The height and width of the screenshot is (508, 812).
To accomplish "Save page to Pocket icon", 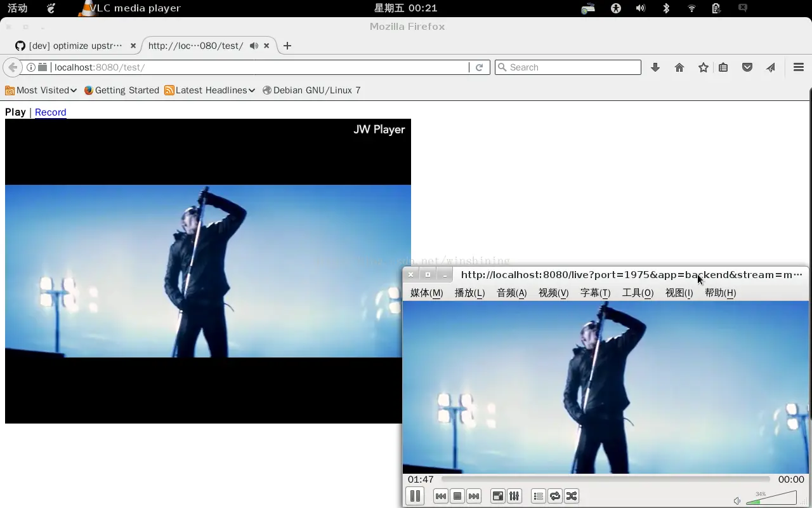I will [x=747, y=67].
